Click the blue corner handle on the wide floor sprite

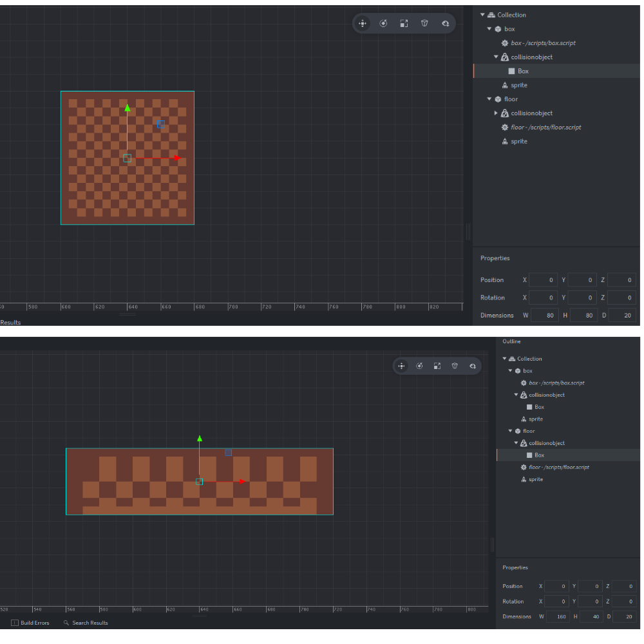coord(228,453)
